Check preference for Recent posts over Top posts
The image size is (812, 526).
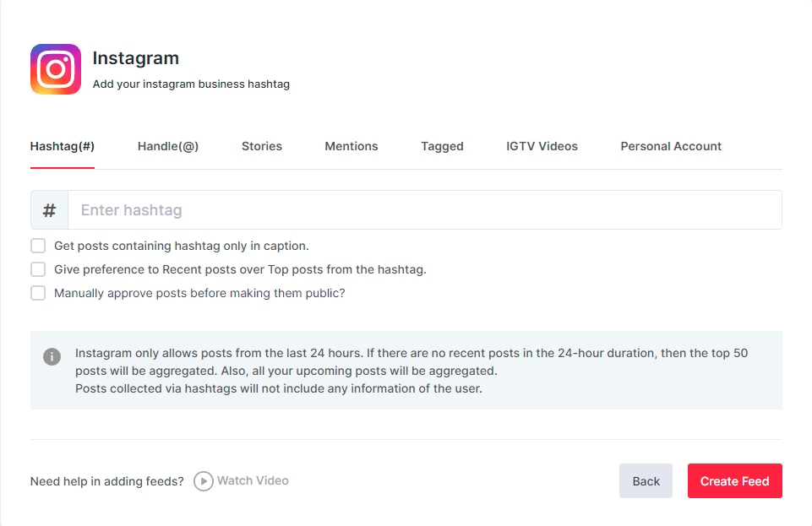[36, 268]
